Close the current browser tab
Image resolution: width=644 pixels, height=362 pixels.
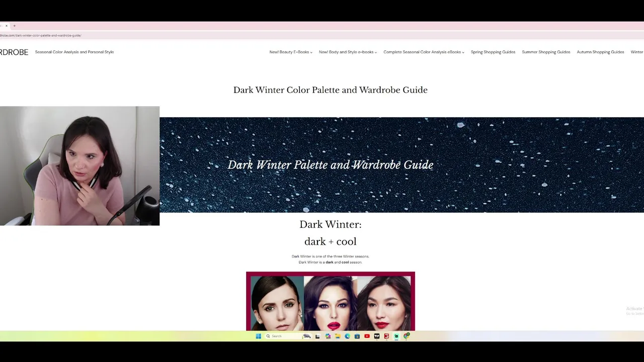[7, 26]
